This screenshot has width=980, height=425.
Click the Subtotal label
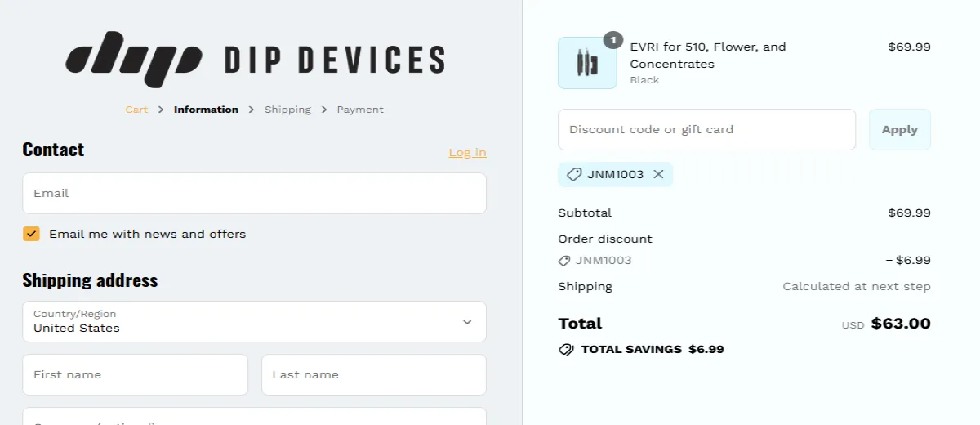pyautogui.click(x=585, y=212)
